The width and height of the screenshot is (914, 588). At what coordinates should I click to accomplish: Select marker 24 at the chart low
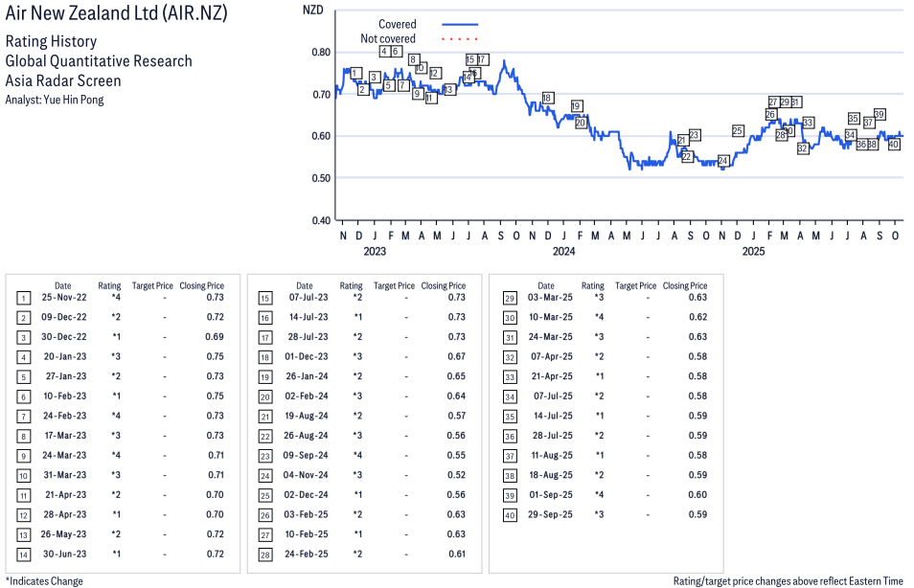click(723, 160)
